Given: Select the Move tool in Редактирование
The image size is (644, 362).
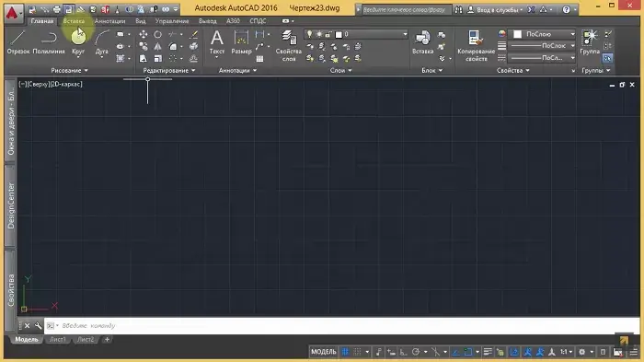Looking at the screenshot, I should pos(143,35).
